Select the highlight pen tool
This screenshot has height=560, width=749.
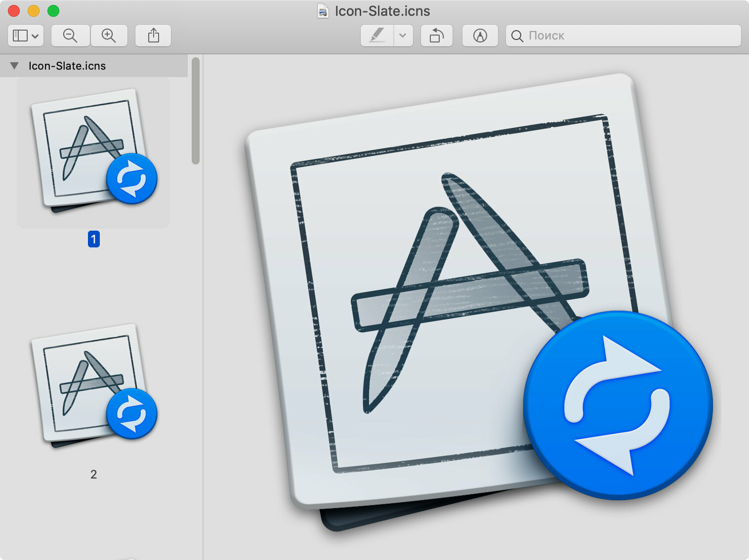[x=377, y=36]
